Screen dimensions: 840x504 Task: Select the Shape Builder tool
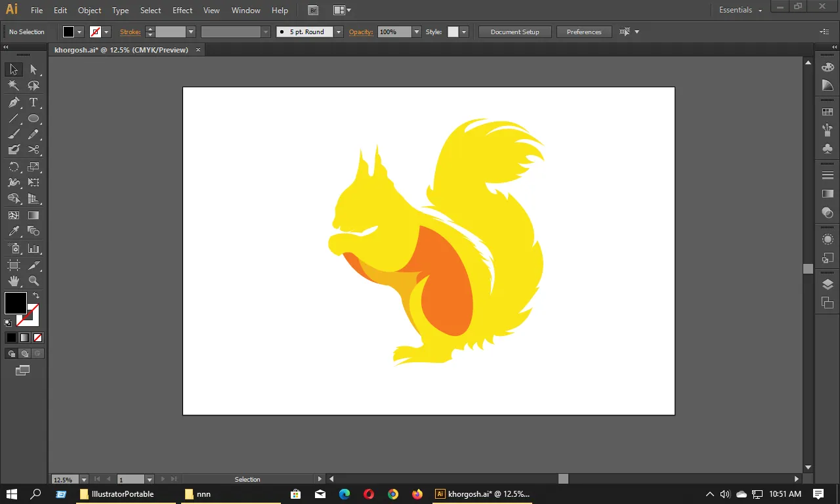(14, 199)
